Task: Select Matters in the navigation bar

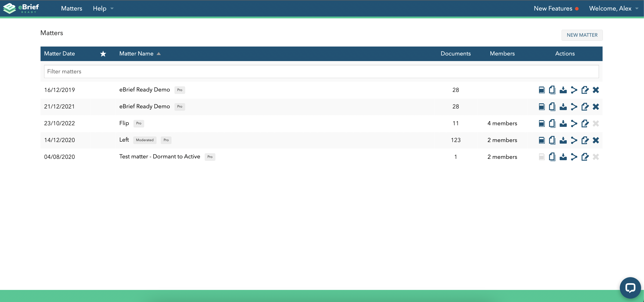Action: 71,8
